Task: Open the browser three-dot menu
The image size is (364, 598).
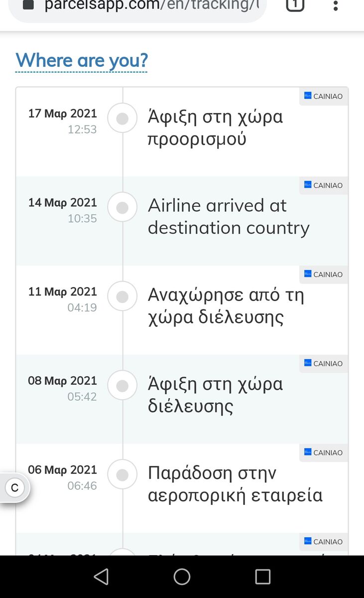Action: 336,5
